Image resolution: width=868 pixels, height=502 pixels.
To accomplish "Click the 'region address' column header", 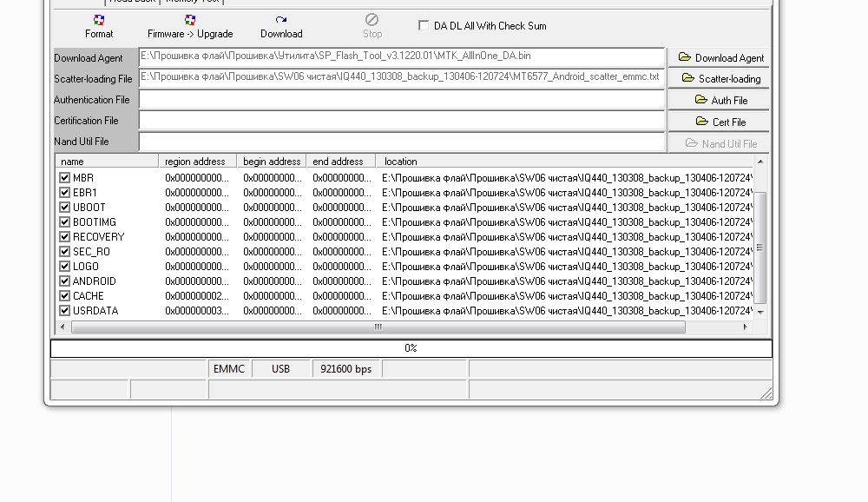I will 196,162.
